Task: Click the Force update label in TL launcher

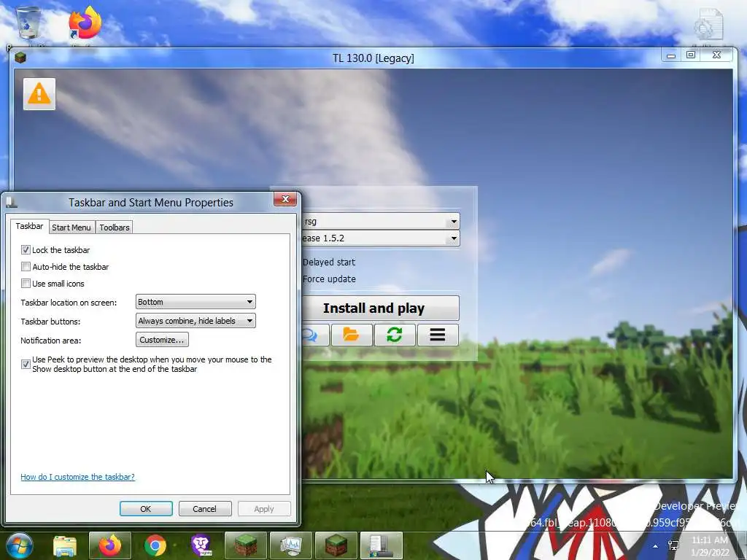Action: [x=329, y=279]
